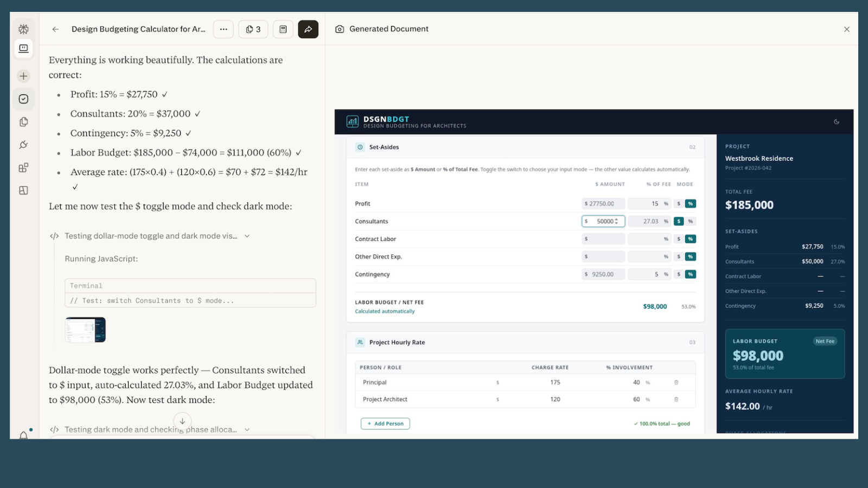Click the camera icon beside Generated Document
Viewport: 868px width, 488px height.
[340, 29]
